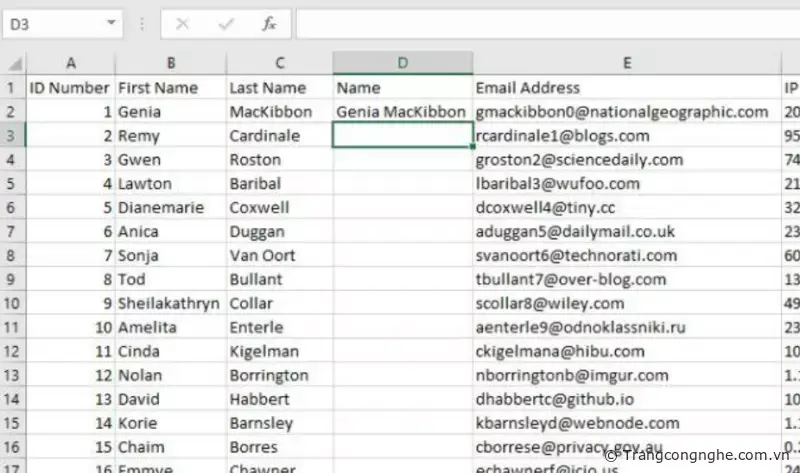800x473 pixels.
Task: Select row 10 header
Action: tap(12, 304)
